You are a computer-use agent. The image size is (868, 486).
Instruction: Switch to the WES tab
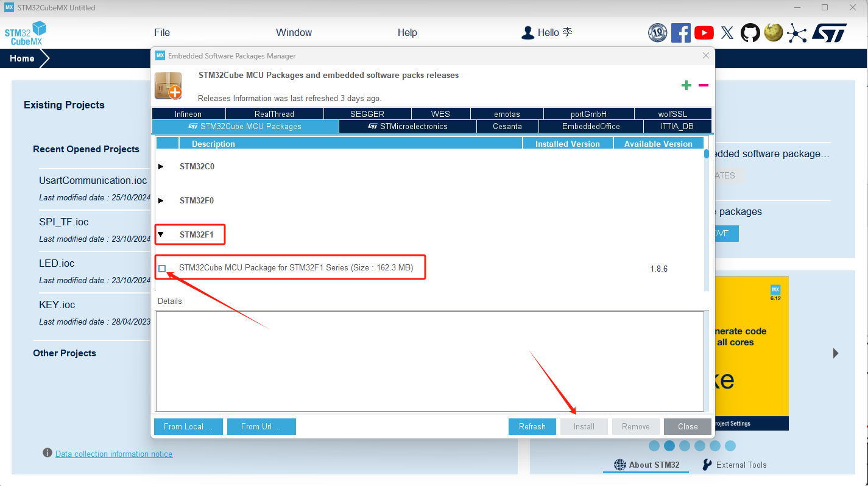coord(440,114)
